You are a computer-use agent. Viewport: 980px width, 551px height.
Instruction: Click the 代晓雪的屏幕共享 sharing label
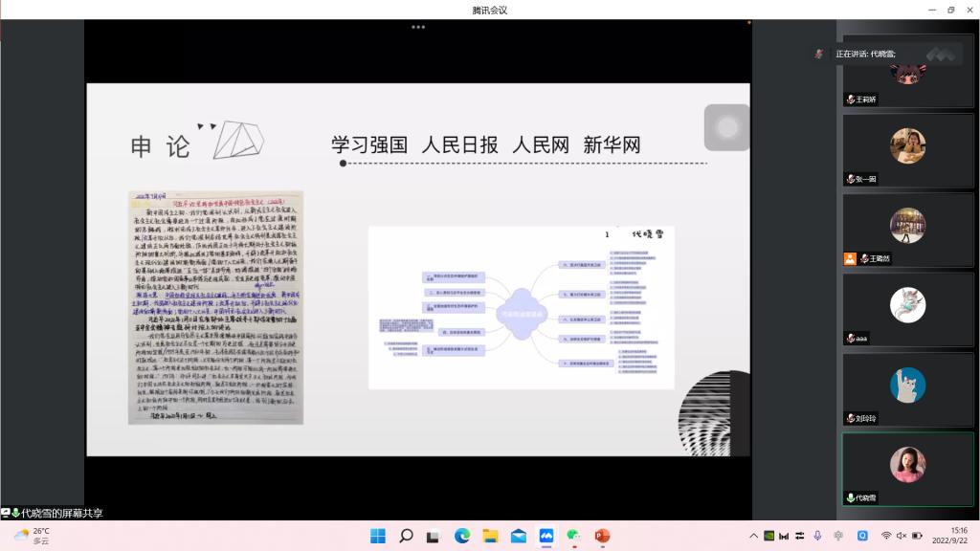(61, 514)
